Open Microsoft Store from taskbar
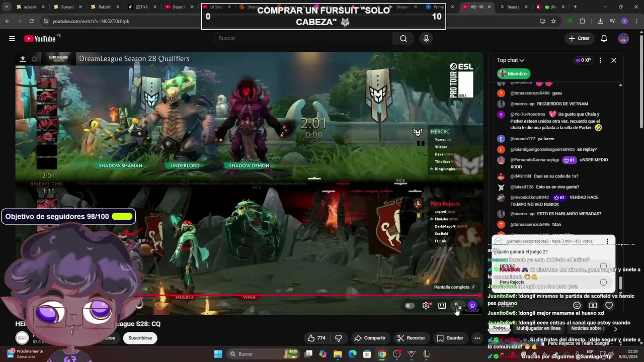 367,354
